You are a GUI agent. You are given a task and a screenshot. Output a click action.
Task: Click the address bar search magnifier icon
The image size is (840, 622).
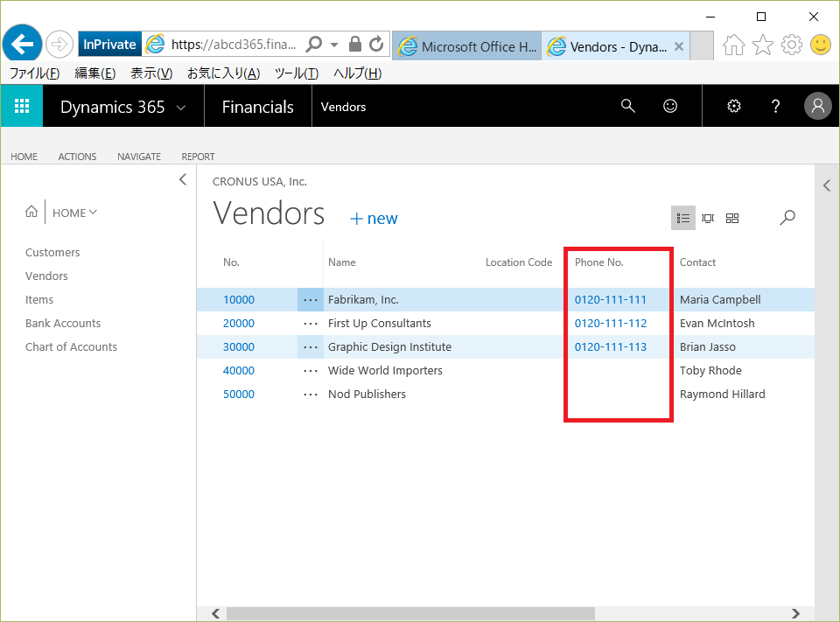pyautogui.click(x=314, y=44)
